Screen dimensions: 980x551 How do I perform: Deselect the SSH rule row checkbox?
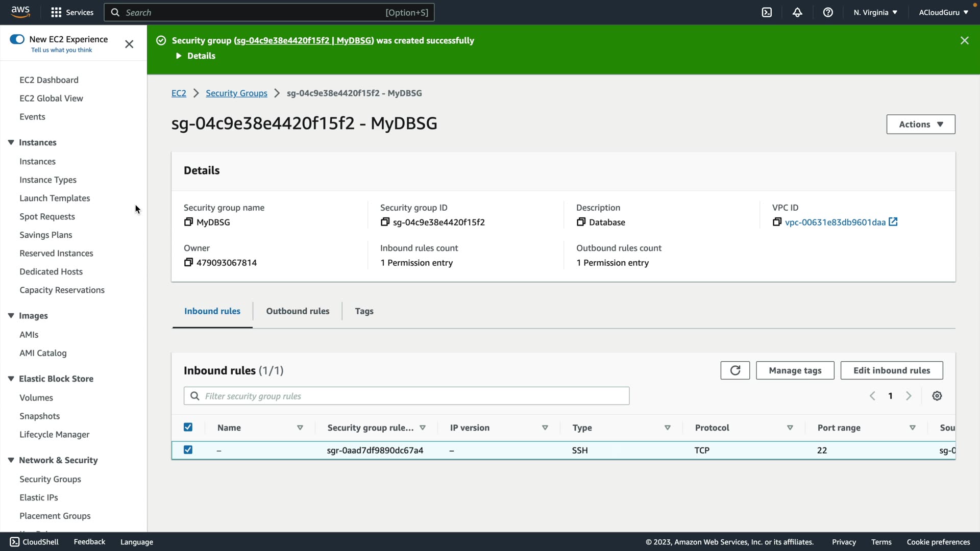[188, 450]
